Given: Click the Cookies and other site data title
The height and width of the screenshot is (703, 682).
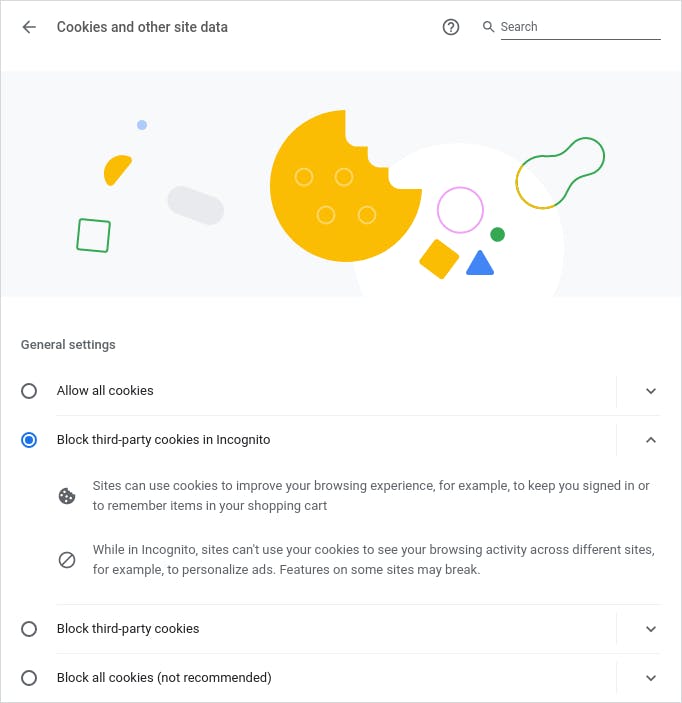Looking at the screenshot, I should [142, 27].
